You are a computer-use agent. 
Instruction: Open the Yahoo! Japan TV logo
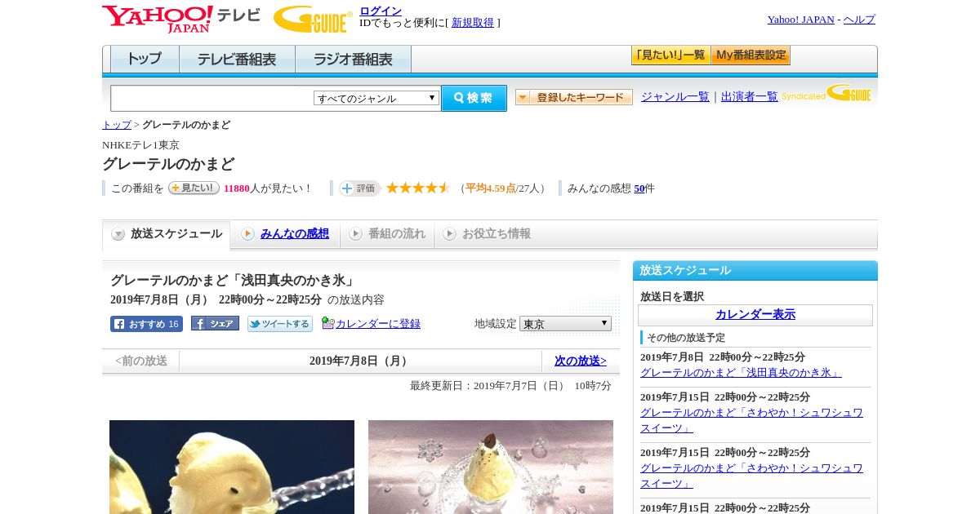coord(181,19)
